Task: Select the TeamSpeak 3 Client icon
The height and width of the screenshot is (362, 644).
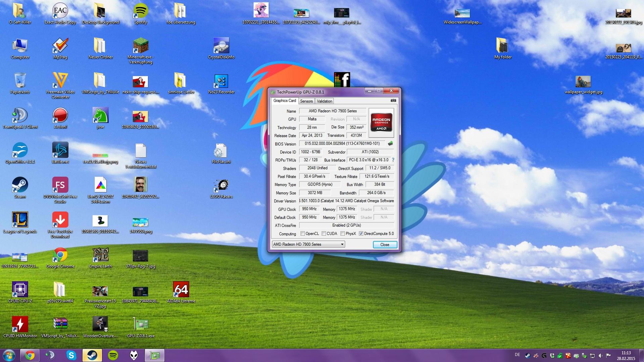Action: pos(20,118)
